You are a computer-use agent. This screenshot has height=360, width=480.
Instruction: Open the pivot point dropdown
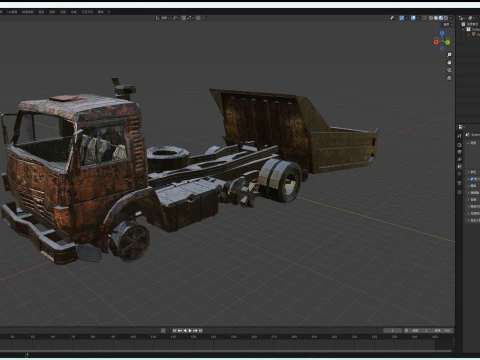176,18
